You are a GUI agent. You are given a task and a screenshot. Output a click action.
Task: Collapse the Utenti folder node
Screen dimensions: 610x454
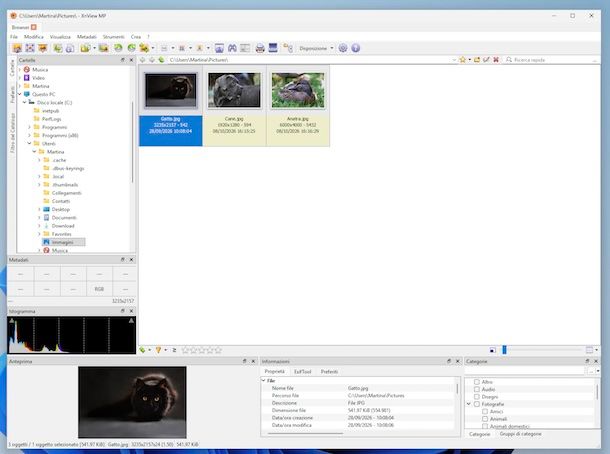(30, 144)
